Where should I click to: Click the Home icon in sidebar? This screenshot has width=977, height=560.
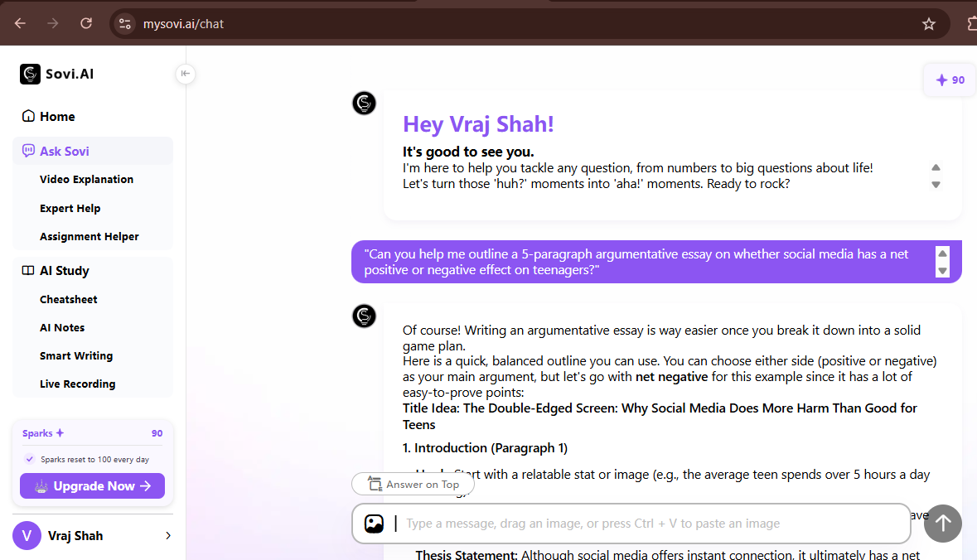(28, 116)
